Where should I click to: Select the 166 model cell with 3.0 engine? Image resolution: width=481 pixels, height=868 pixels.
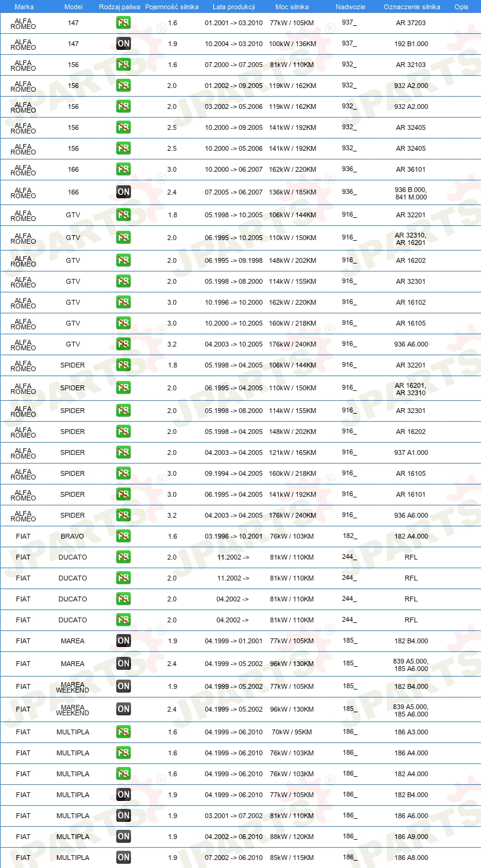(x=73, y=169)
